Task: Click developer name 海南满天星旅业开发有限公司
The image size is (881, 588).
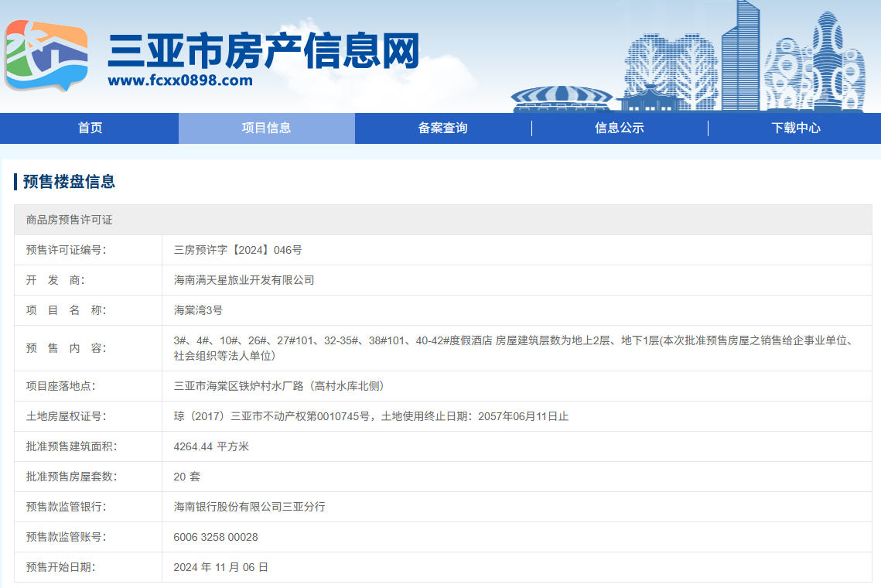Action: 244,280
